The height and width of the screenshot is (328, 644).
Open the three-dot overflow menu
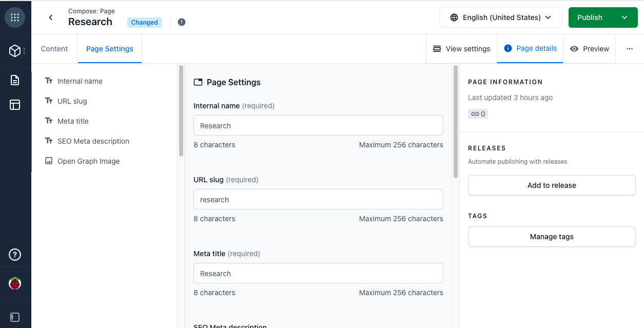click(x=629, y=48)
